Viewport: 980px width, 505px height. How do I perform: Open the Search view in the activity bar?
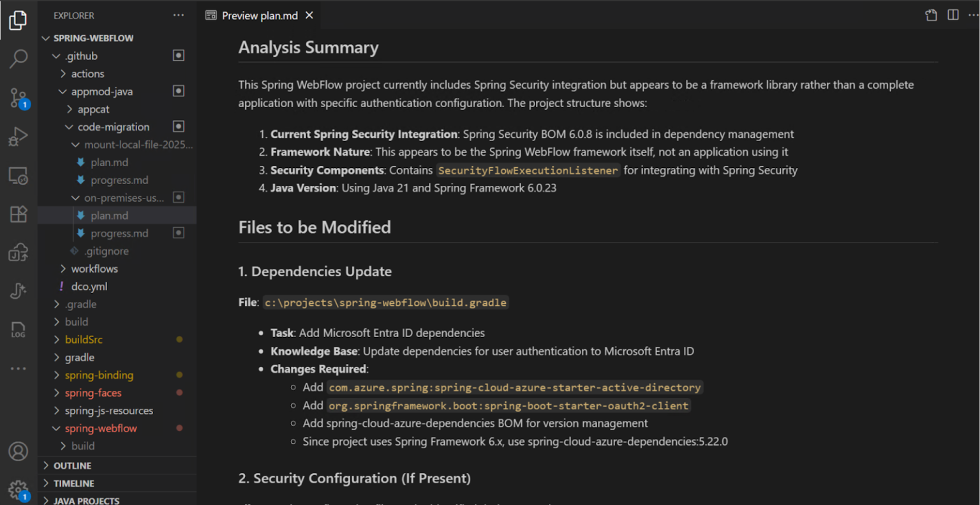19,59
